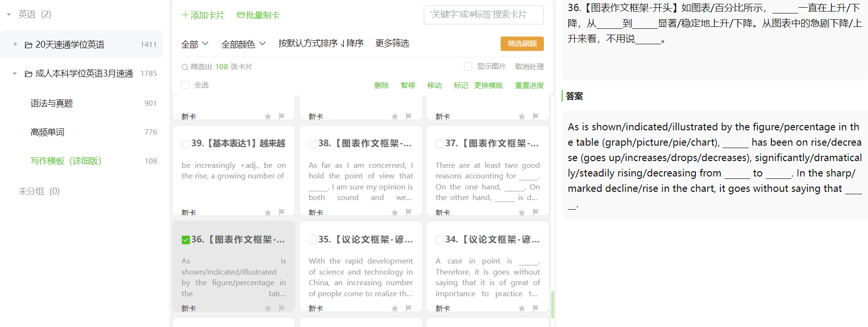Flag the selected card 36
The image size is (868, 327).
(x=282, y=308)
